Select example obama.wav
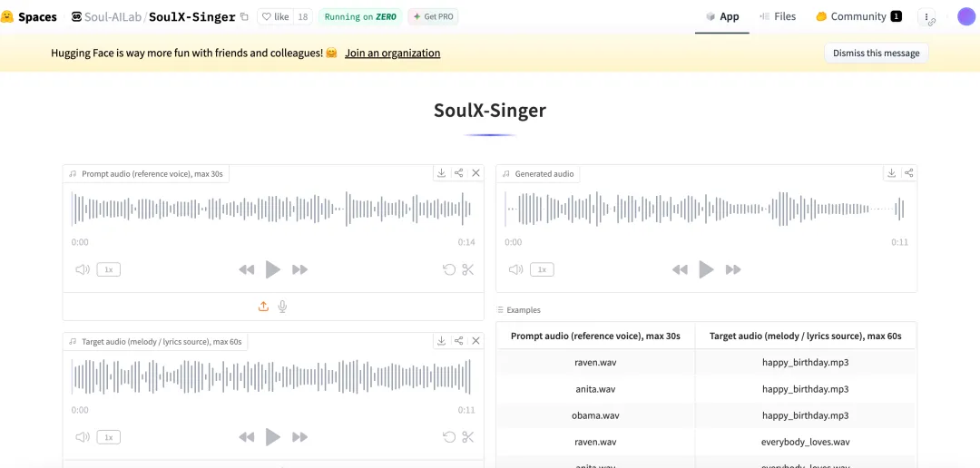Viewport: 980px width, 468px height. [595, 415]
